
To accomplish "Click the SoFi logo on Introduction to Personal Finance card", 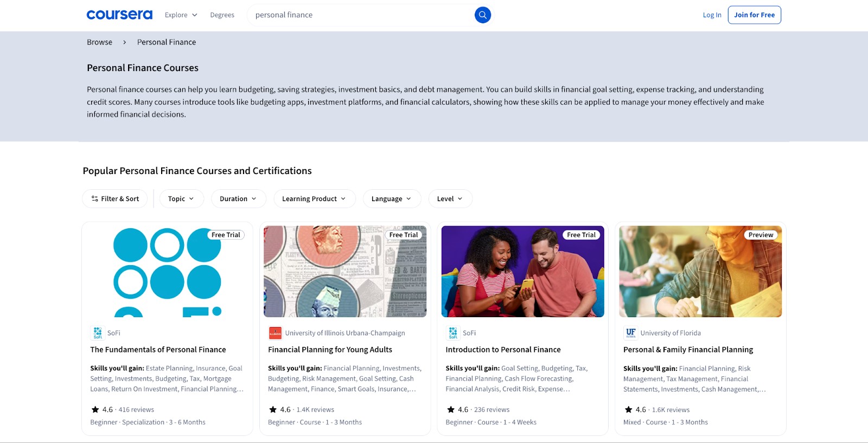I will [x=453, y=333].
